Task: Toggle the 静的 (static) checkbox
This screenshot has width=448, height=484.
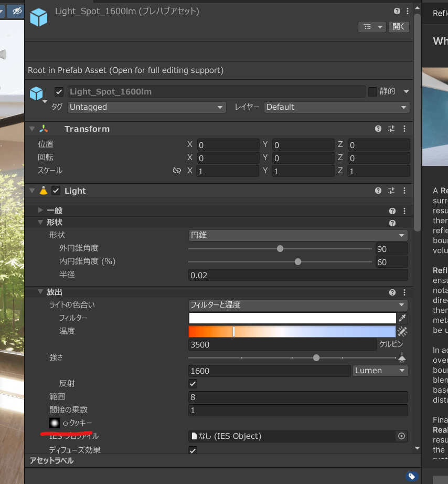Action: coord(372,92)
